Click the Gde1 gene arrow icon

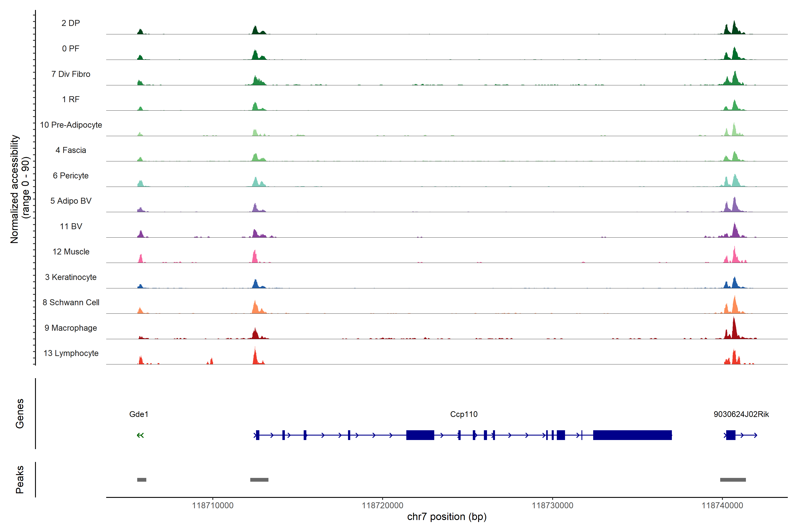click(140, 435)
